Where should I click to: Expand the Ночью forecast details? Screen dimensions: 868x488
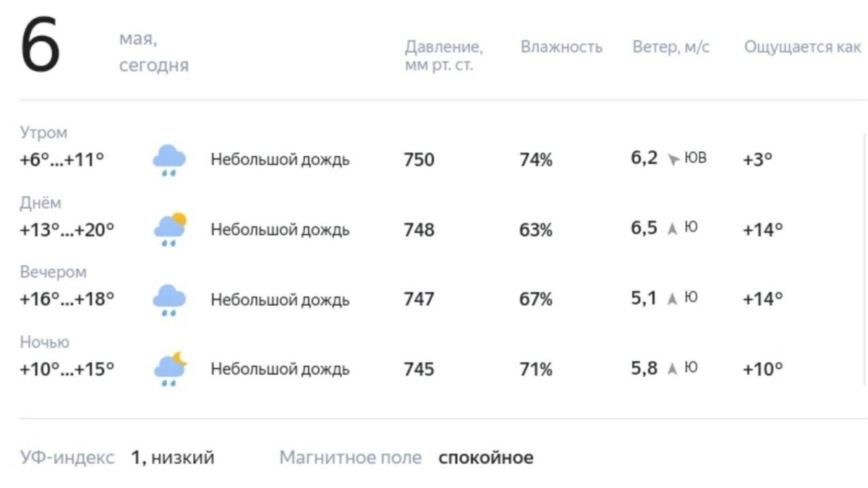click(43, 342)
